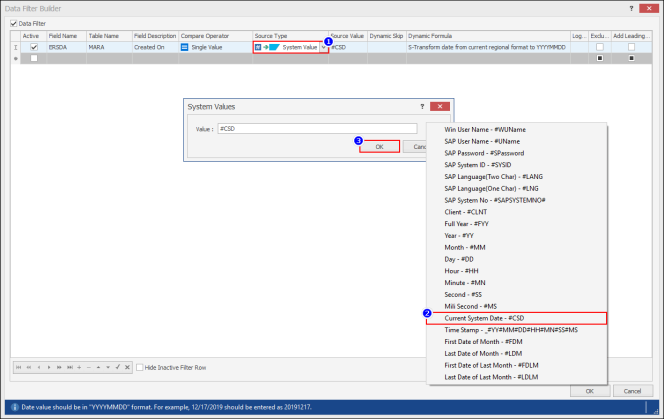Open the Source Type dropdown arrow
The image size is (664, 419).
coord(324,47)
